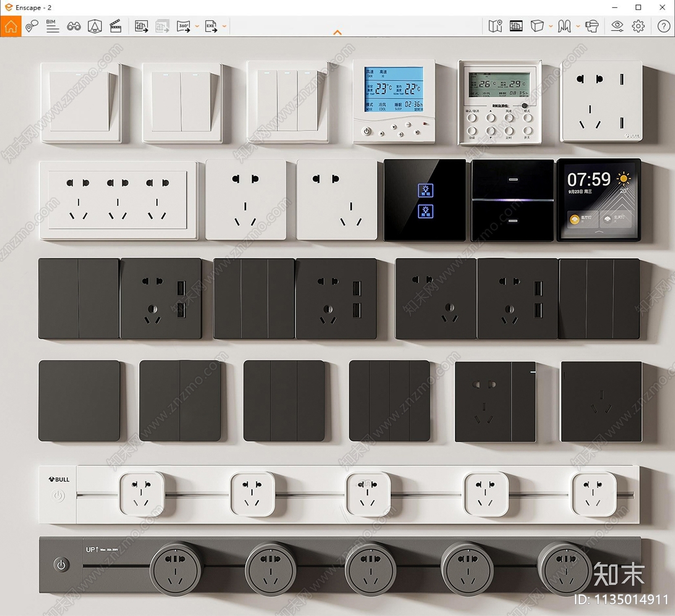The height and width of the screenshot is (616, 675).
Task: Expand the 360° panorama dropdown arrow
Action: pyautogui.click(x=197, y=26)
